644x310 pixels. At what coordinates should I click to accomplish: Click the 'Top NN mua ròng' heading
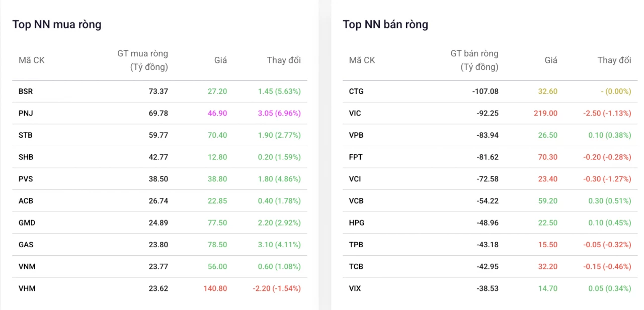[57, 24]
